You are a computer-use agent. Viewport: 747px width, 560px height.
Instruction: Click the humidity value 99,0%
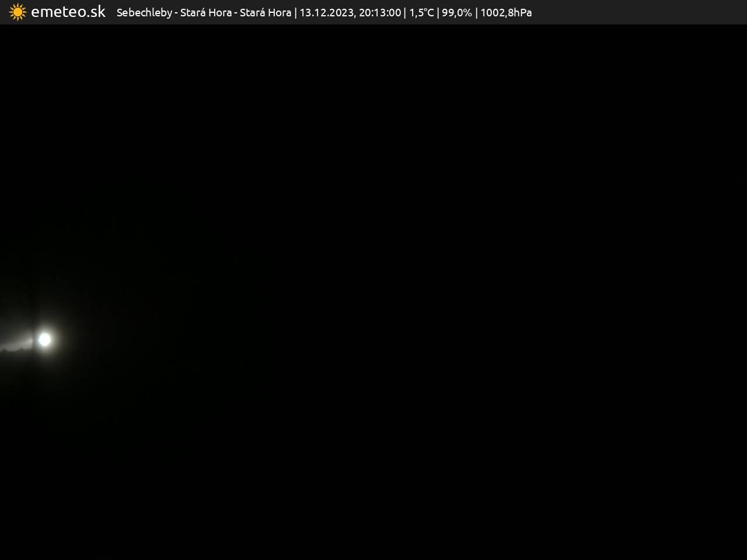click(x=456, y=13)
